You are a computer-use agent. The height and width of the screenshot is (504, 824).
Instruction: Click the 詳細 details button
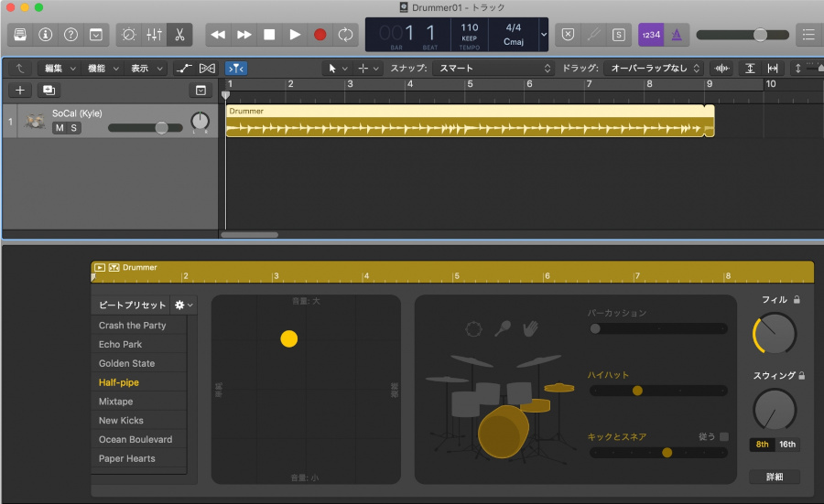(774, 477)
